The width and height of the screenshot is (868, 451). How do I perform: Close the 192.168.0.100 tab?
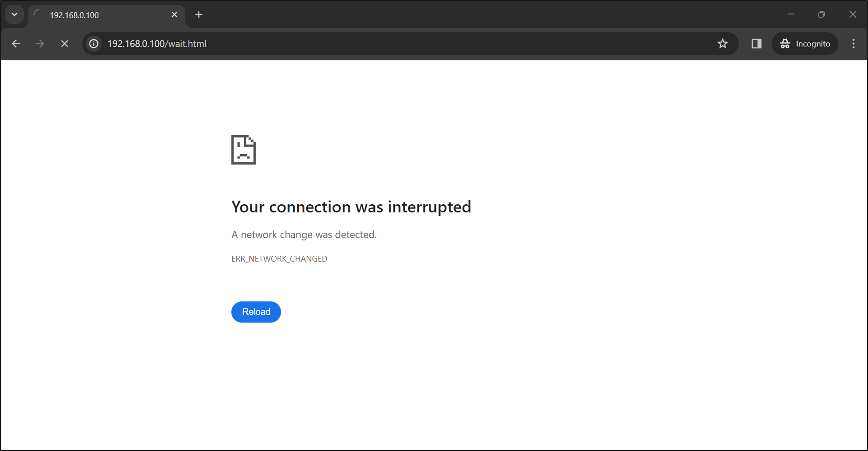[175, 15]
